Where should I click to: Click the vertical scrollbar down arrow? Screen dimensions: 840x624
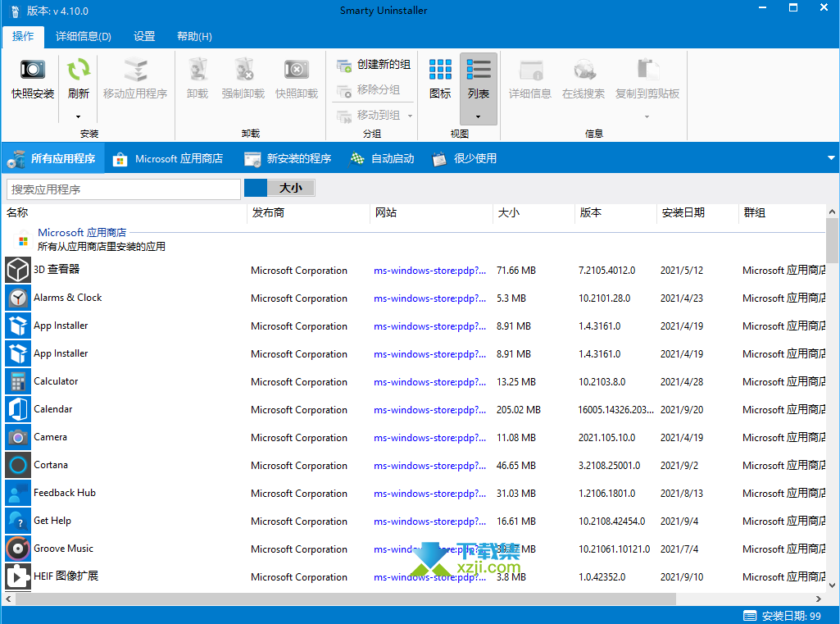[832, 585]
